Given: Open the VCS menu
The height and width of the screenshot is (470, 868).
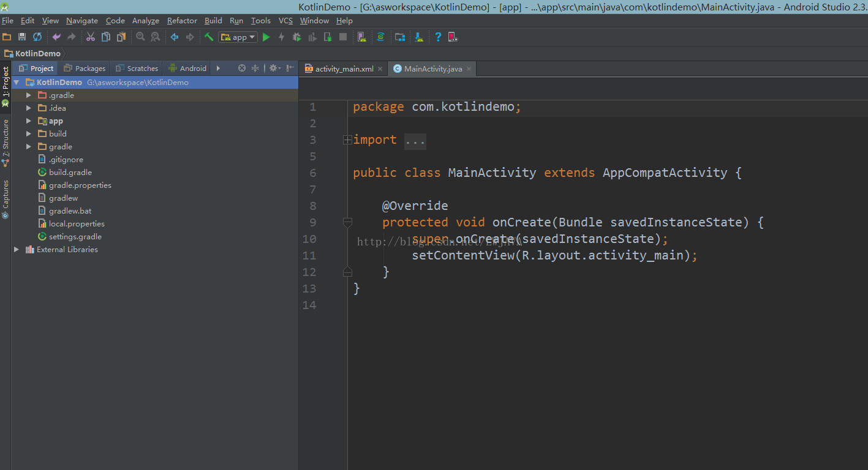Looking at the screenshot, I should [285, 21].
